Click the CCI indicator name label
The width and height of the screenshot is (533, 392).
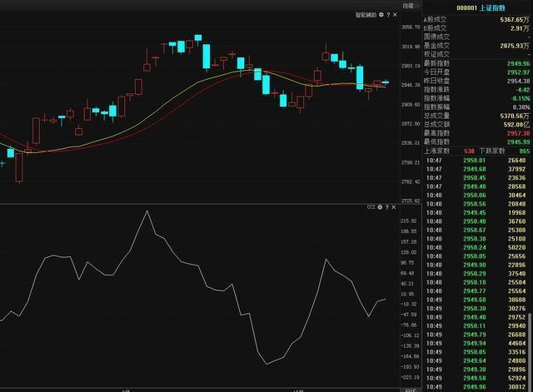click(x=371, y=206)
